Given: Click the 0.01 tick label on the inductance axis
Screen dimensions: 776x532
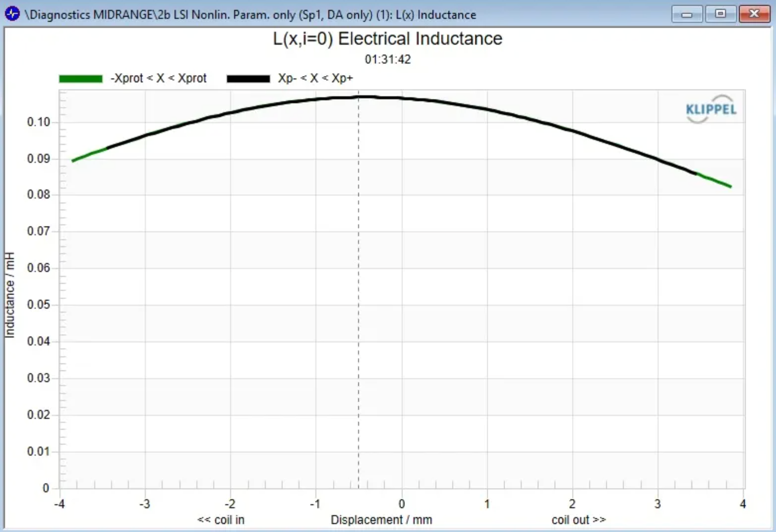Looking at the screenshot, I should pos(39,452).
